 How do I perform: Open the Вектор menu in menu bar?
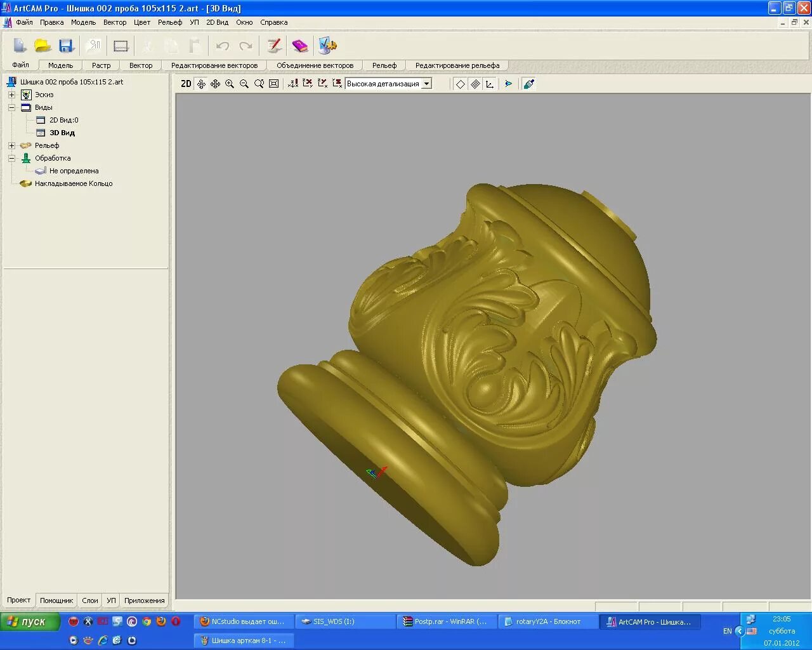[x=115, y=22]
